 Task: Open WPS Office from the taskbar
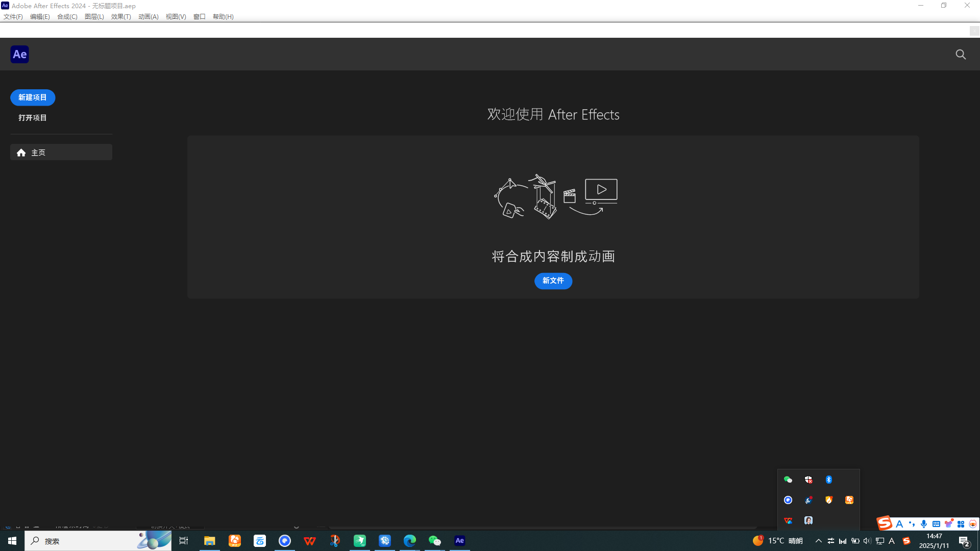(x=310, y=541)
